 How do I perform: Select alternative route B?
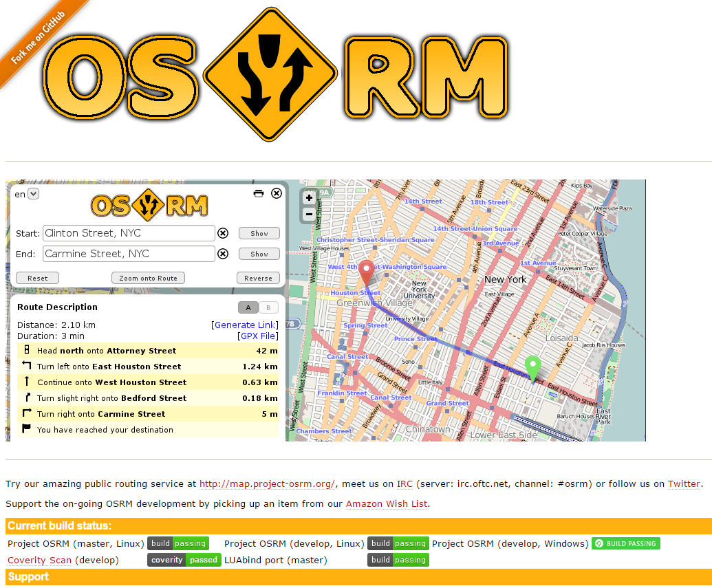pyautogui.click(x=268, y=307)
